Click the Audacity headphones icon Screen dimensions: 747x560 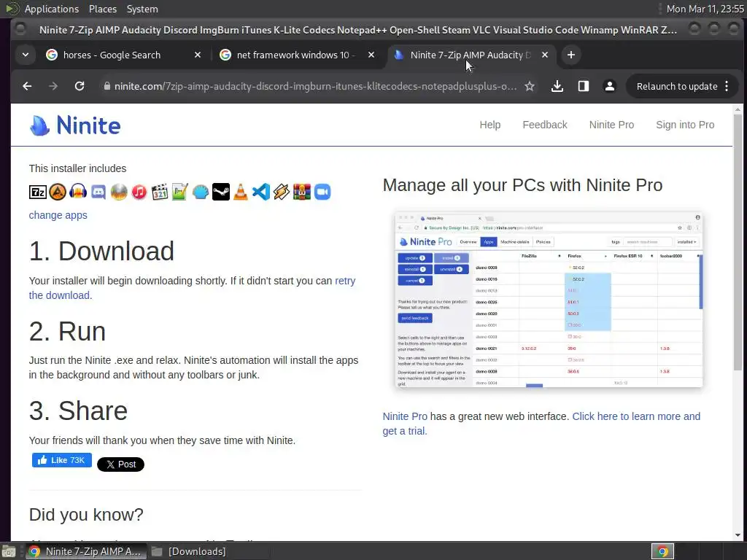[x=78, y=192]
